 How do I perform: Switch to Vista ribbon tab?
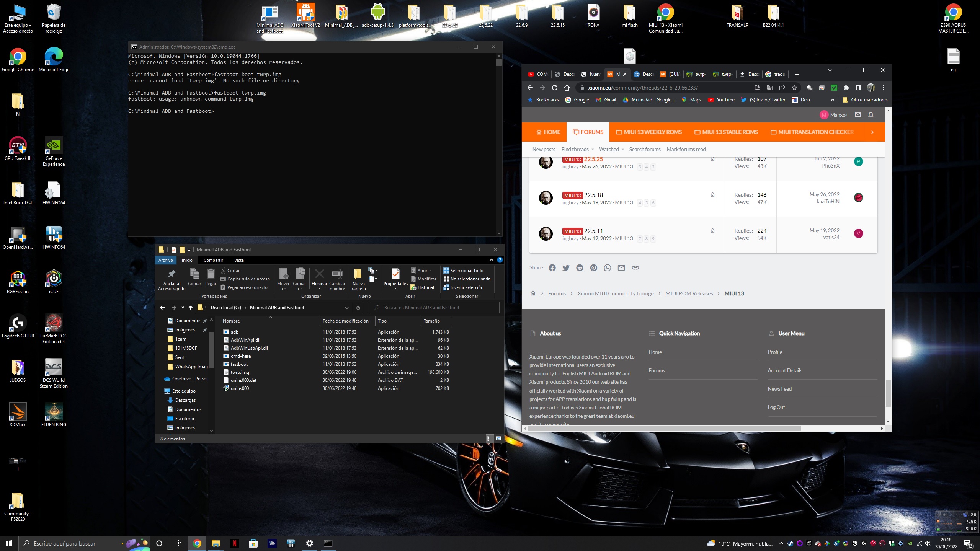pyautogui.click(x=239, y=260)
